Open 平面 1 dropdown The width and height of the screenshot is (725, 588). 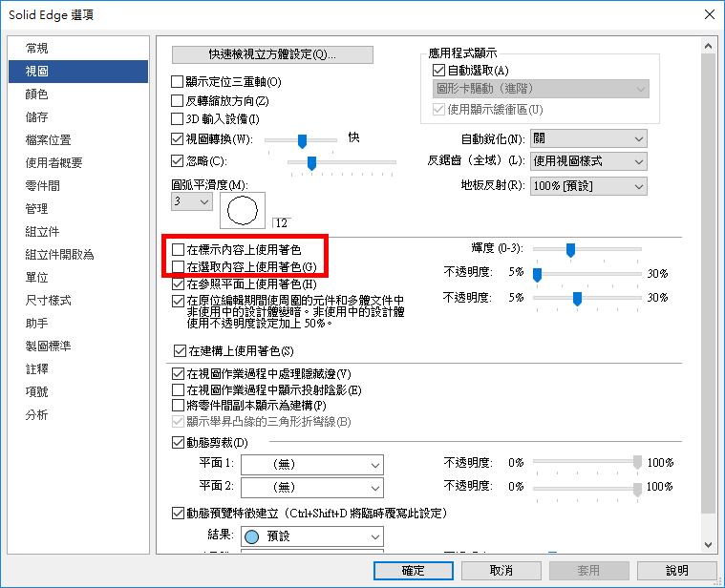coord(312,465)
